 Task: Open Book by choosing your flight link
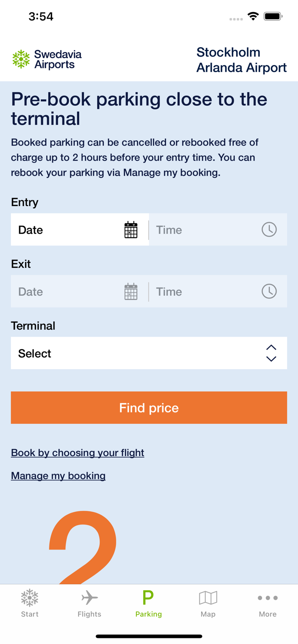tap(77, 453)
